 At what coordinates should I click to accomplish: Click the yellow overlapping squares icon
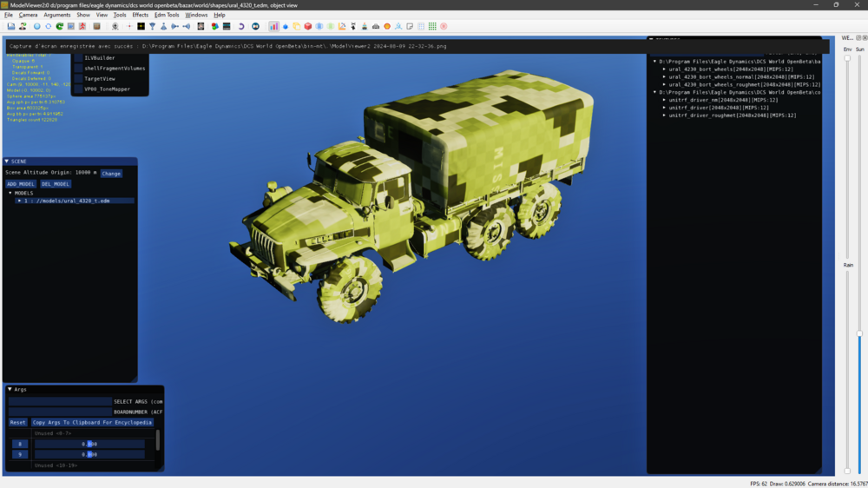pyautogui.click(x=297, y=26)
